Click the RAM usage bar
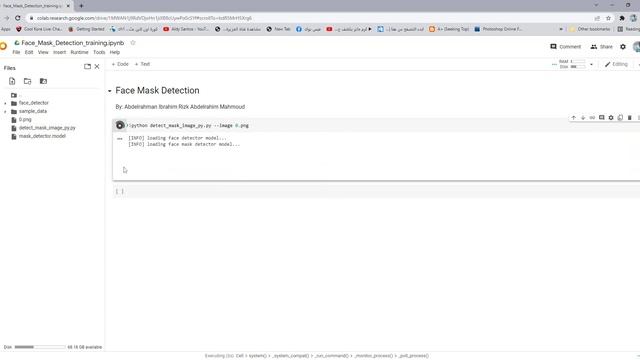This screenshot has height=360, width=640. tap(578, 61)
